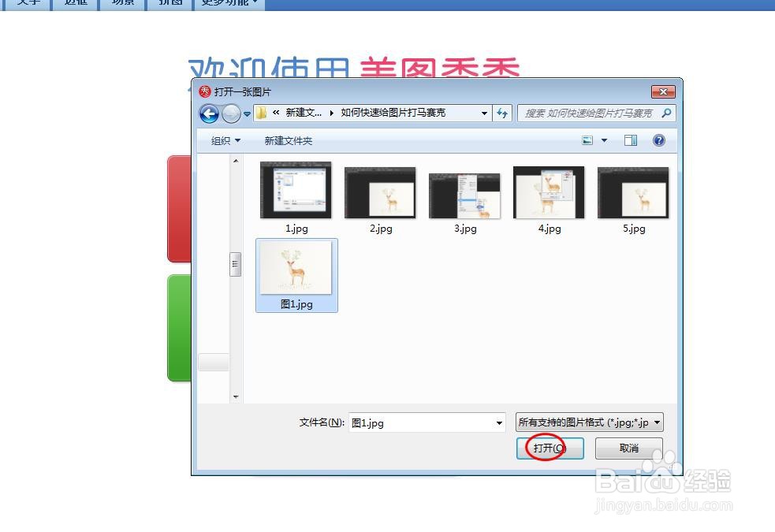Open the 更多功能 menu
This screenshot has height=532, width=775.
coord(223,2)
